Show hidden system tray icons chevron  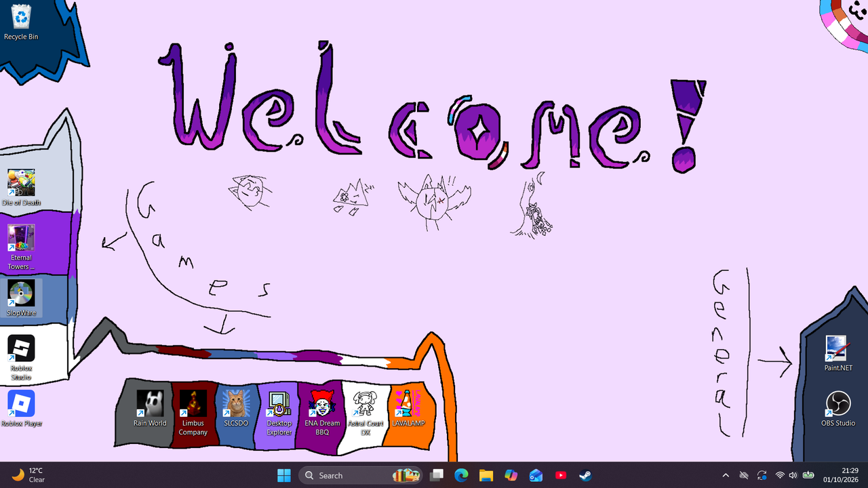coord(726,475)
